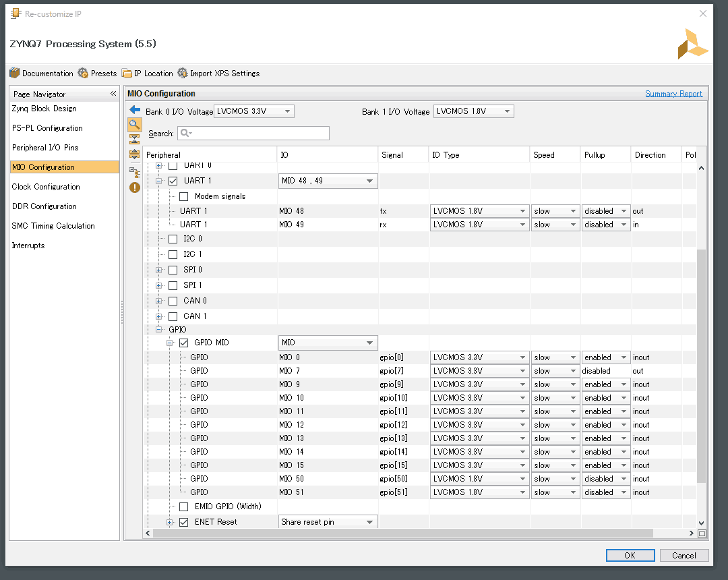Open ENET Reset Share reset pin dropdown
Viewport: 728px width, 580px height.
[328, 522]
